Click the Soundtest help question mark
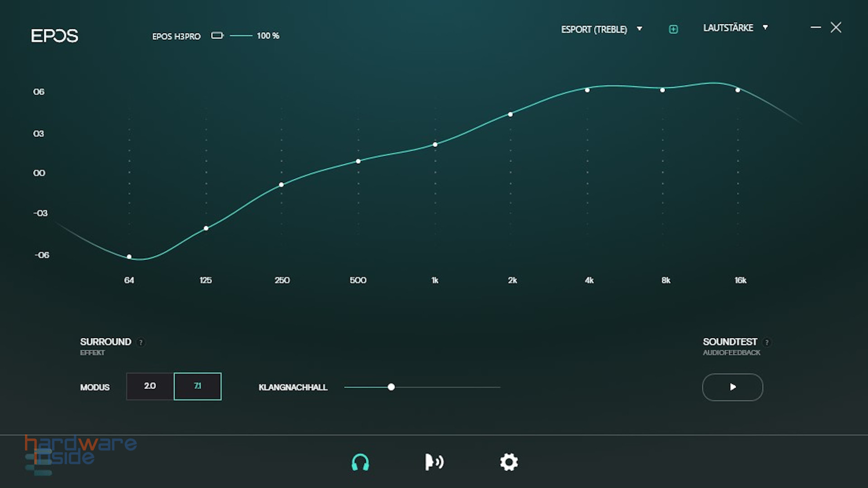 (767, 343)
